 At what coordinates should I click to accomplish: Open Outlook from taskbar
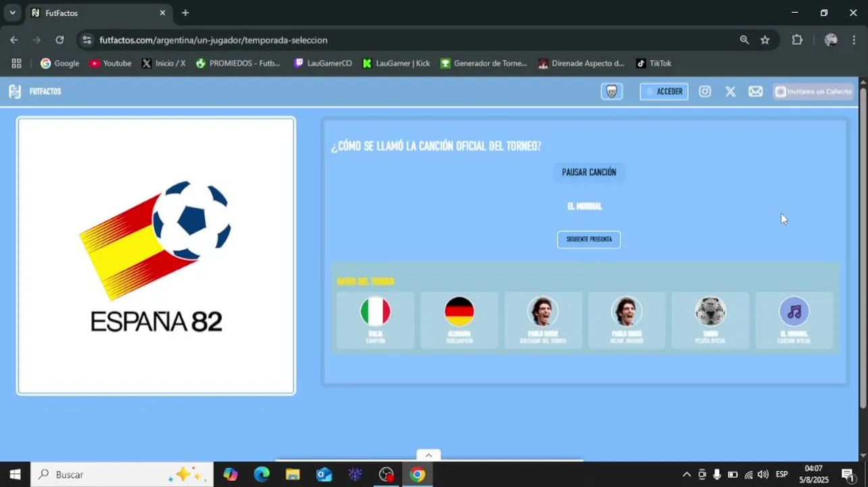324,475
